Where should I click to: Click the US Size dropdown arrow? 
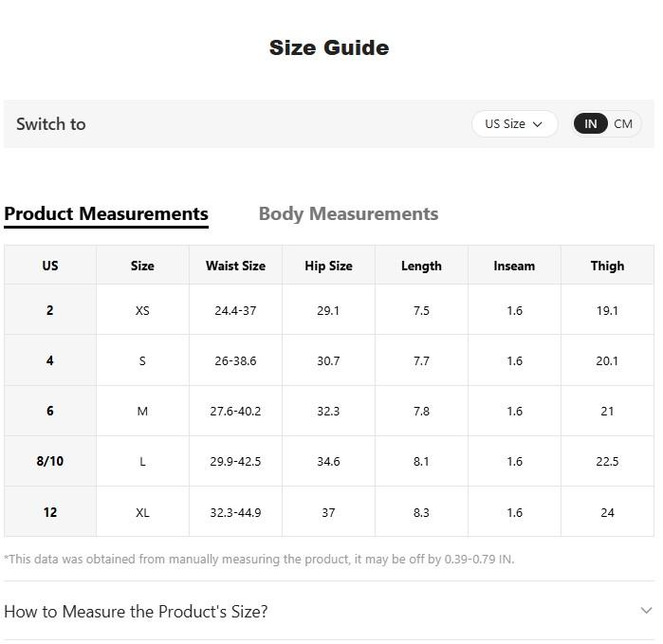[x=538, y=124]
